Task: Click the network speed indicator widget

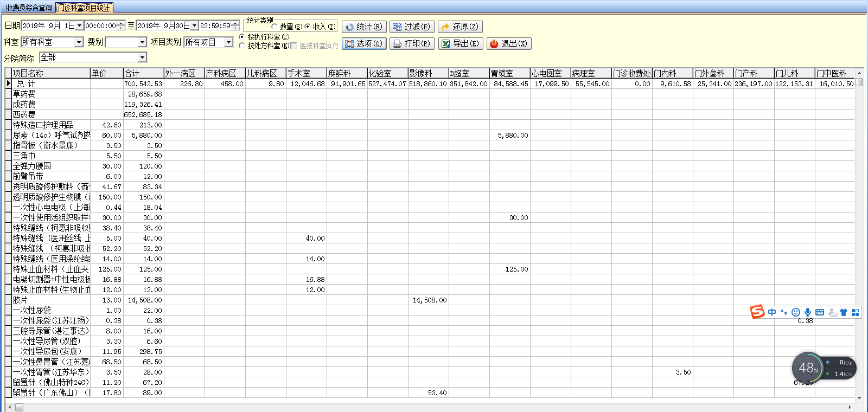Action: click(840, 368)
